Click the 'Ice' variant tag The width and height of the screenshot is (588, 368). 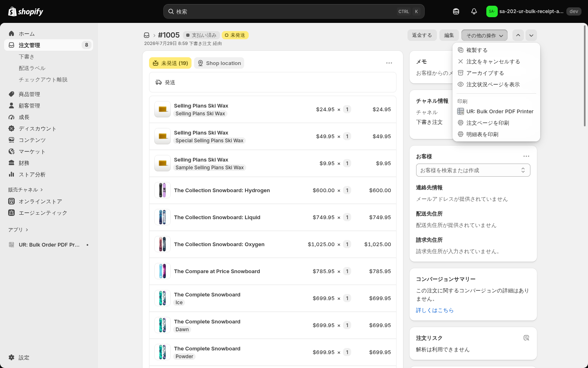point(179,303)
